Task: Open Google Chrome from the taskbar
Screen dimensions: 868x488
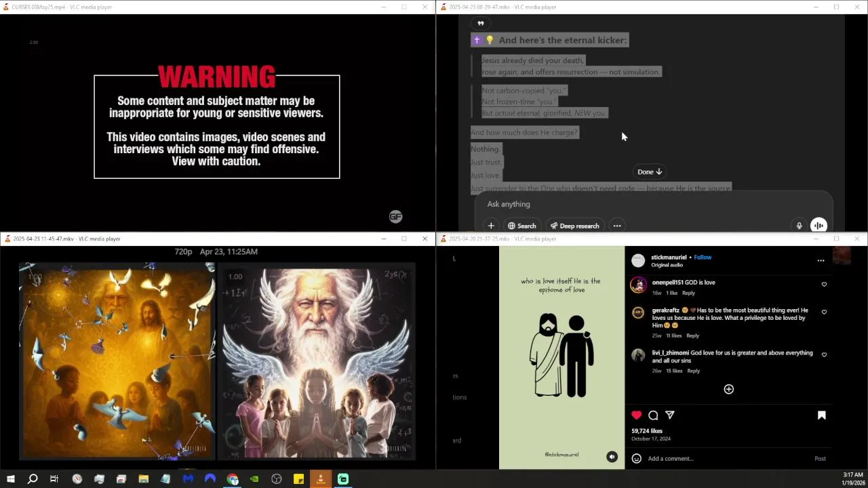Action: point(233,479)
